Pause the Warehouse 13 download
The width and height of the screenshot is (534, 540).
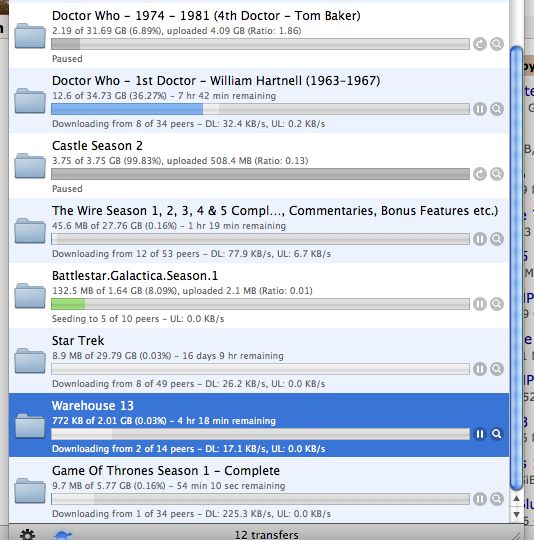pyautogui.click(x=479, y=434)
